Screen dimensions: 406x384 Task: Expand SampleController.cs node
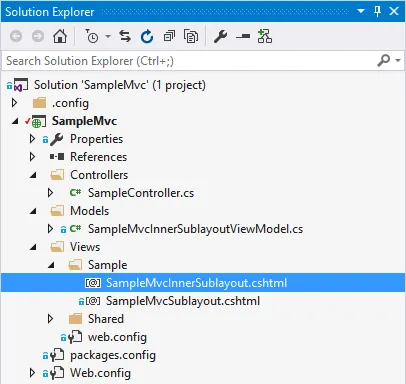pos(50,193)
